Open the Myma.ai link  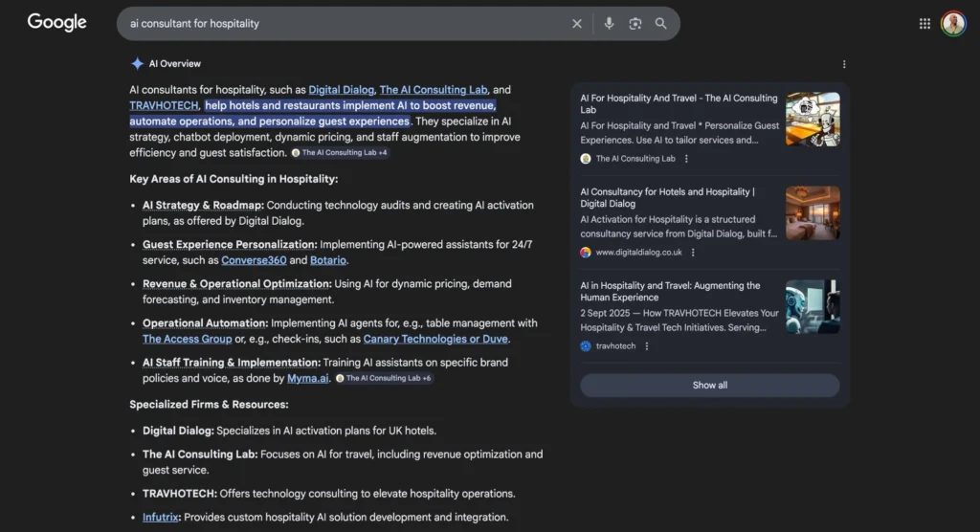coord(307,378)
